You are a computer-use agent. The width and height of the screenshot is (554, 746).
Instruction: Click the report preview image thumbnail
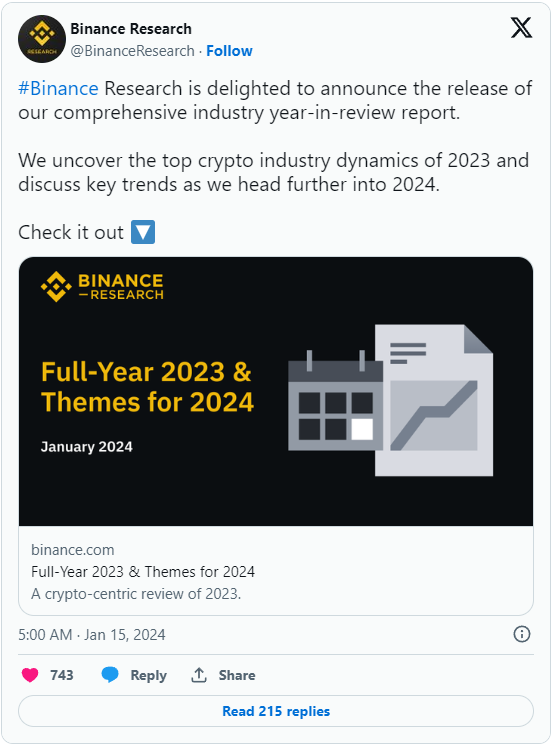tap(276, 392)
